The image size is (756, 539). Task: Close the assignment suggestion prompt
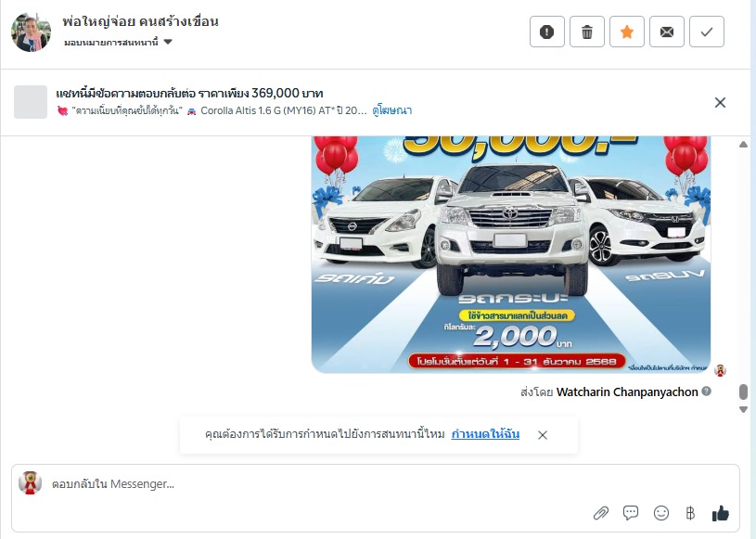[543, 435]
